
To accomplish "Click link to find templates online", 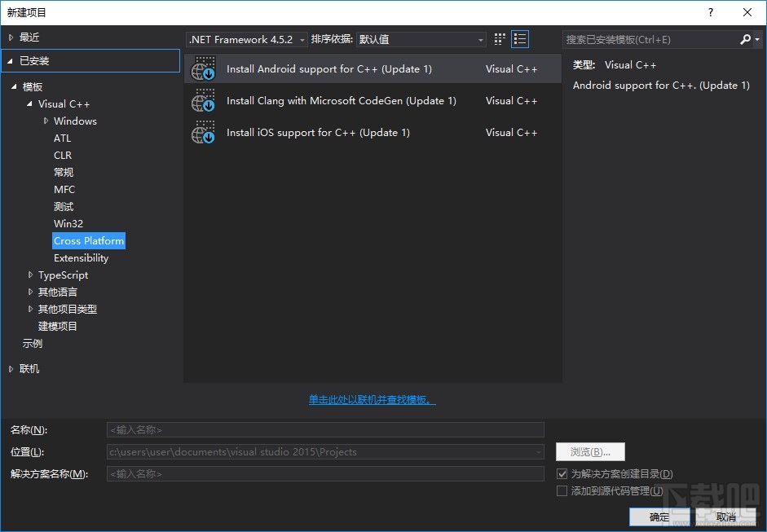I will 372,400.
